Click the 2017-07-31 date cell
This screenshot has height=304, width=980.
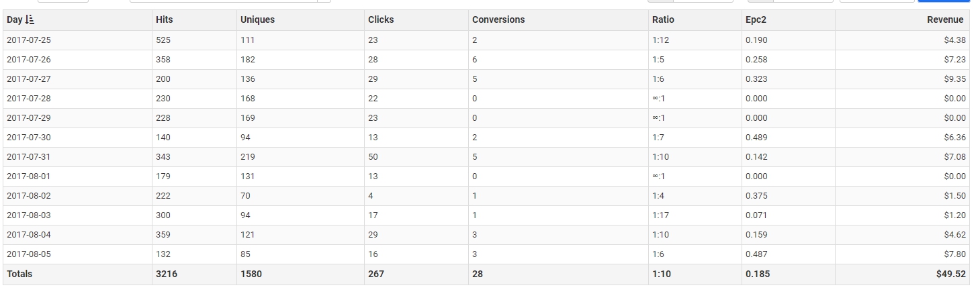[29, 157]
